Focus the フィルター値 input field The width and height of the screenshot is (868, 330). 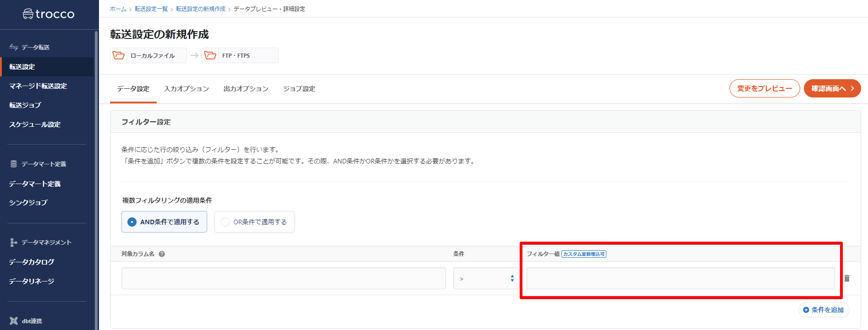[681, 278]
